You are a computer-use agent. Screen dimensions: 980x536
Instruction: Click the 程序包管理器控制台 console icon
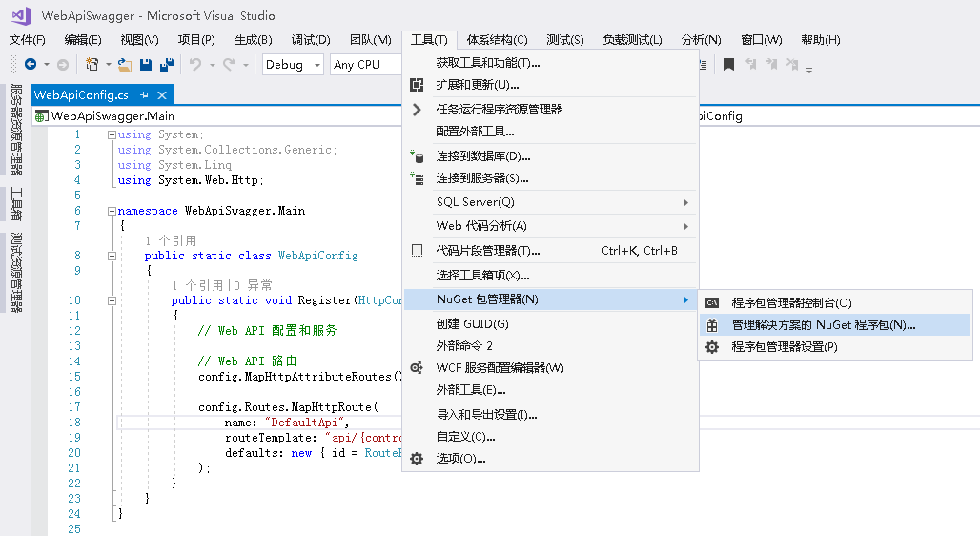(x=712, y=302)
